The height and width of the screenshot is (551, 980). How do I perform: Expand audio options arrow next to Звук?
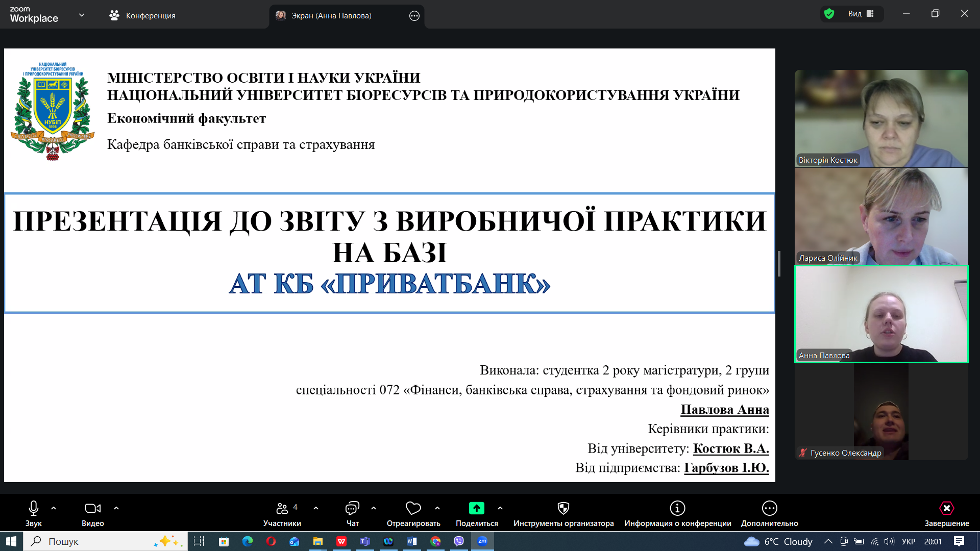pos(54,508)
